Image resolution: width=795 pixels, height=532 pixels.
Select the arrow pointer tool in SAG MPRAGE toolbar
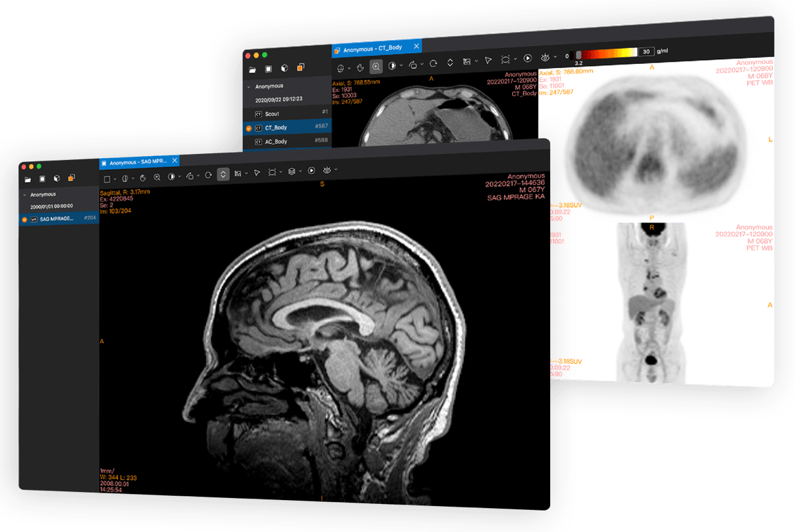257,173
